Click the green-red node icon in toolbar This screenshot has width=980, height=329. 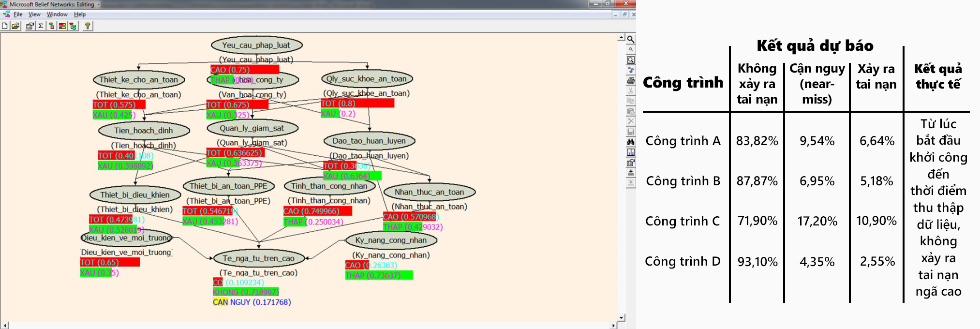point(51,26)
